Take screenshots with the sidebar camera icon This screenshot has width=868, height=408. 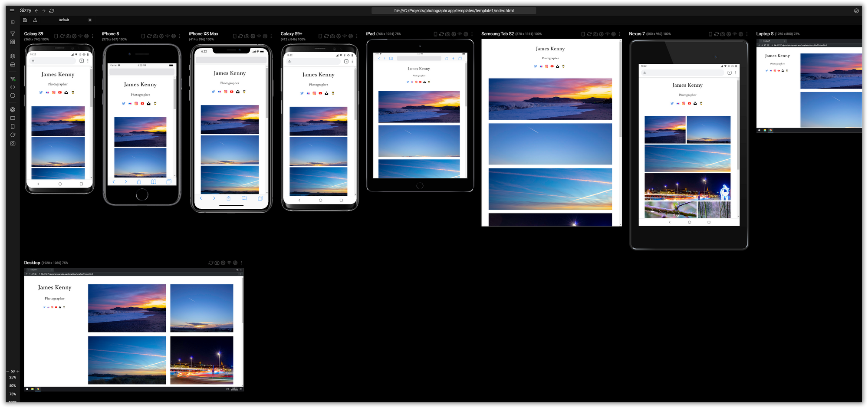coord(13,143)
